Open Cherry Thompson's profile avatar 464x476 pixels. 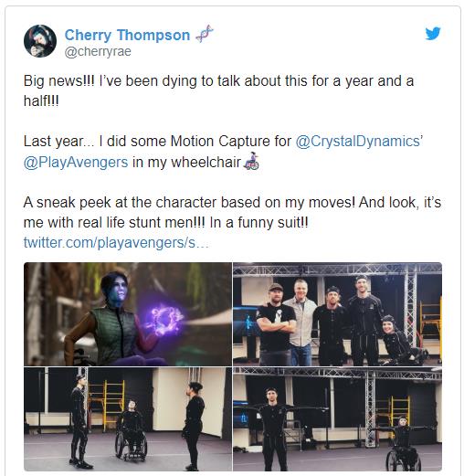(40, 41)
